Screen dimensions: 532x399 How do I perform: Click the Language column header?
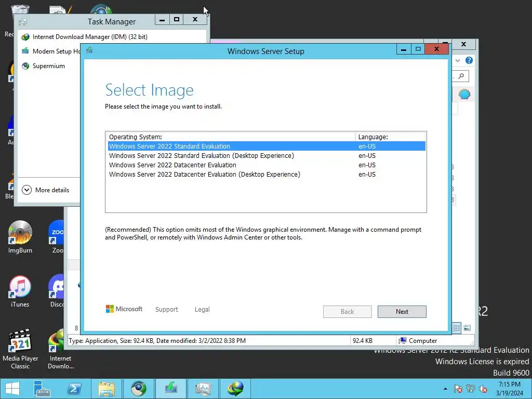pos(391,137)
